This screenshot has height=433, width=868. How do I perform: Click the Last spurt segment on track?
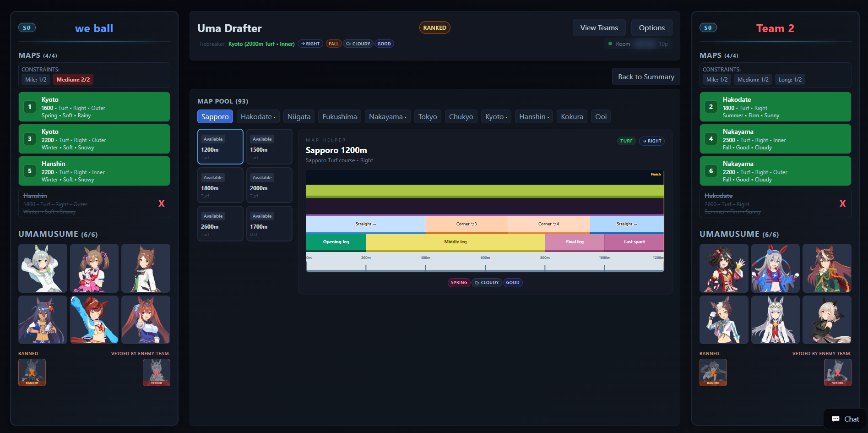[x=634, y=242]
